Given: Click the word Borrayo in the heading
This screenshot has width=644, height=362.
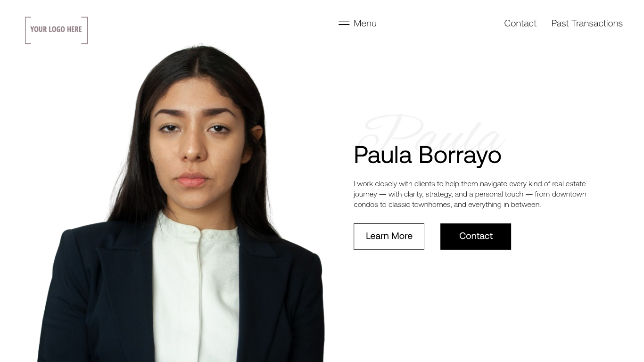Looking at the screenshot, I should (460, 155).
